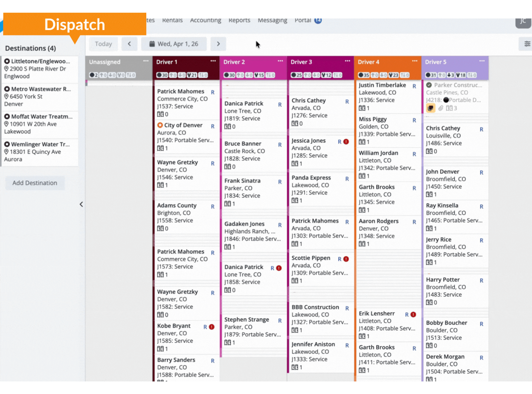Open the board filter settings icon
This screenshot has width=532, height=394.
click(x=527, y=44)
